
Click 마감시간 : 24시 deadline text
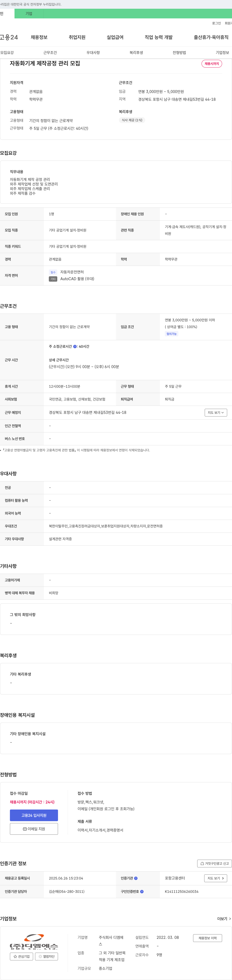click(x=41, y=802)
